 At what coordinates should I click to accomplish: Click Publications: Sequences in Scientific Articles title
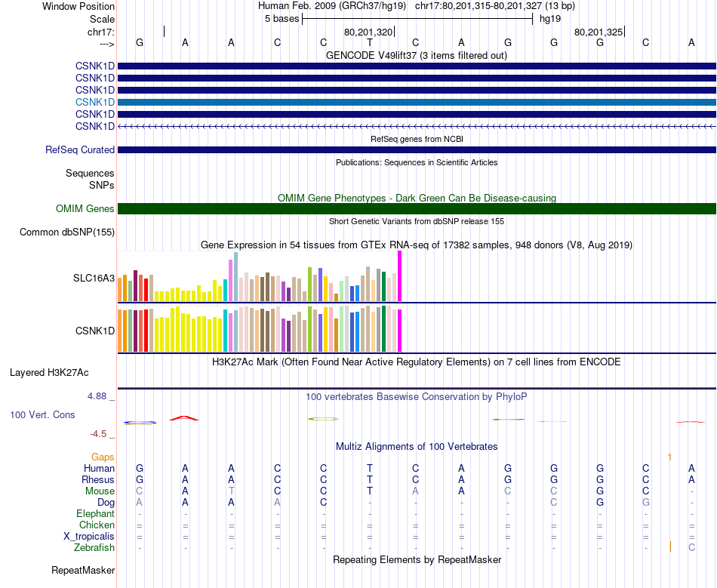[x=417, y=162]
